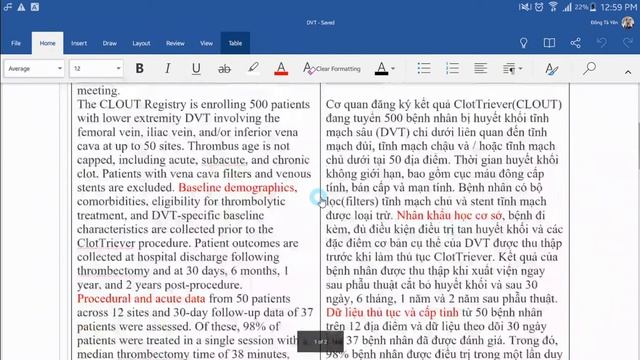This screenshot has height=360, width=640.
Task: Switch to the Draw tab
Action: 109,43
